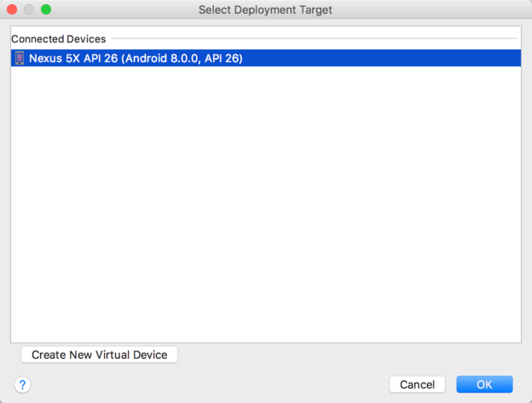
Task: Click the 'Android 8.0.0, API 26' text
Action: [x=182, y=59]
